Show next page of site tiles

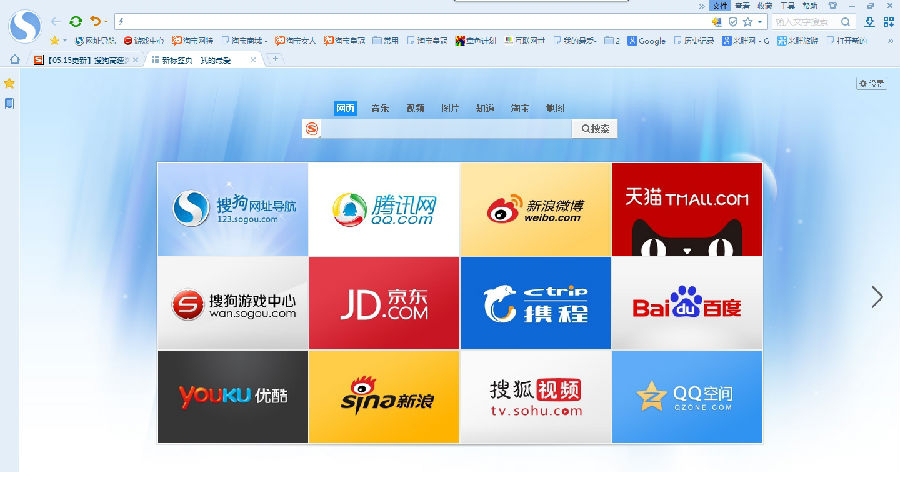tap(877, 297)
